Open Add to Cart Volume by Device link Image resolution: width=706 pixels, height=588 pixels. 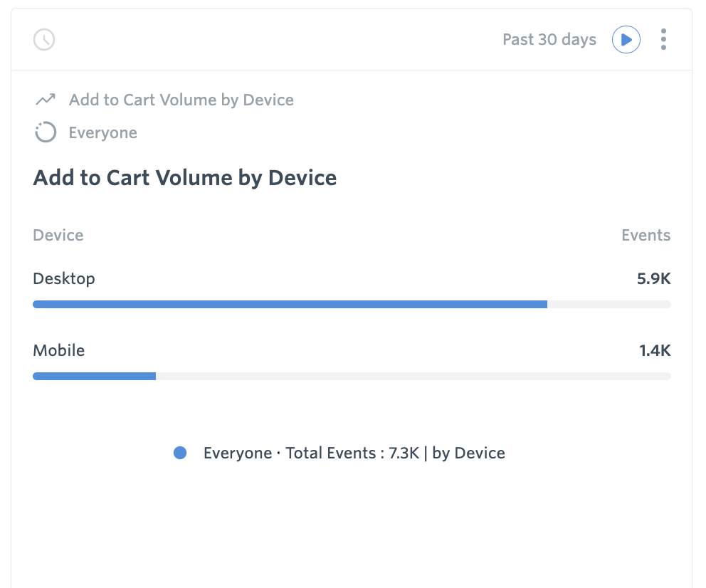point(181,100)
